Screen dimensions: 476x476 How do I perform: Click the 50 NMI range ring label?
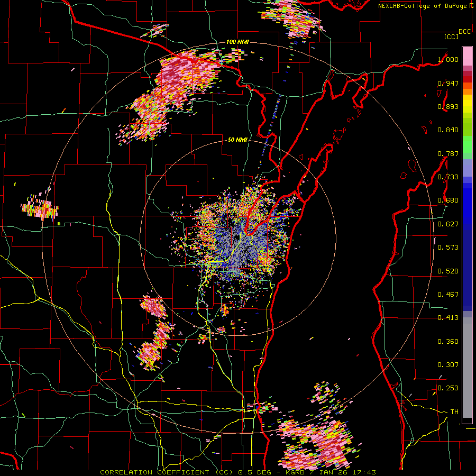tap(237, 140)
